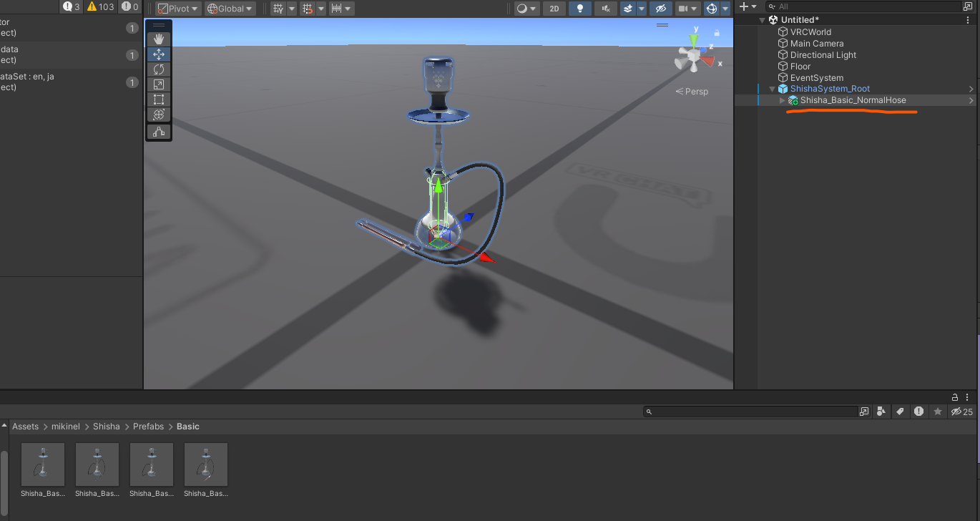Select the Move tool
Viewport: 980px width, 521px height.
[x=159, y=54]
